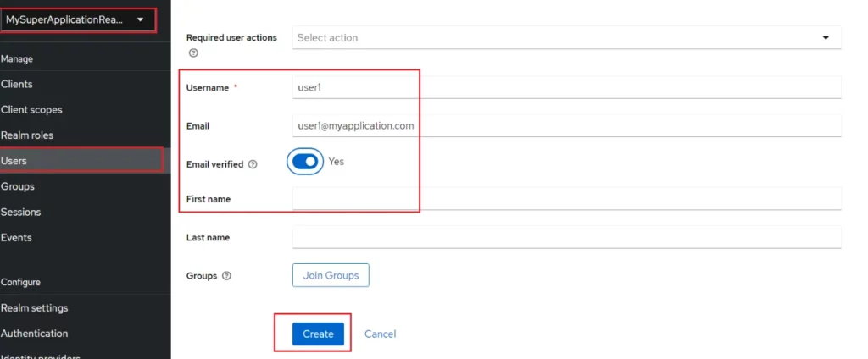Viewport: 868px width, 359px height.
Task: Open the MySuperApplicationRealm realm selector
Action: 78,19
